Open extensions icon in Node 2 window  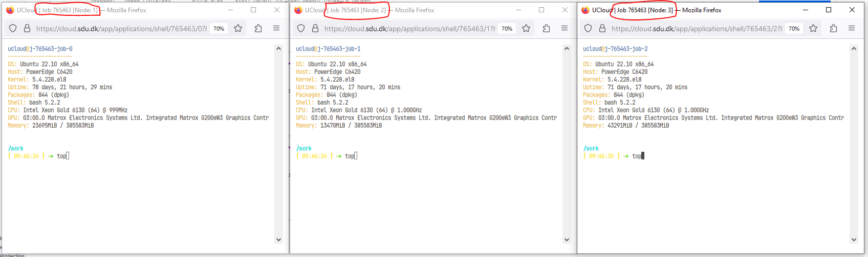(x=546, y=29)
